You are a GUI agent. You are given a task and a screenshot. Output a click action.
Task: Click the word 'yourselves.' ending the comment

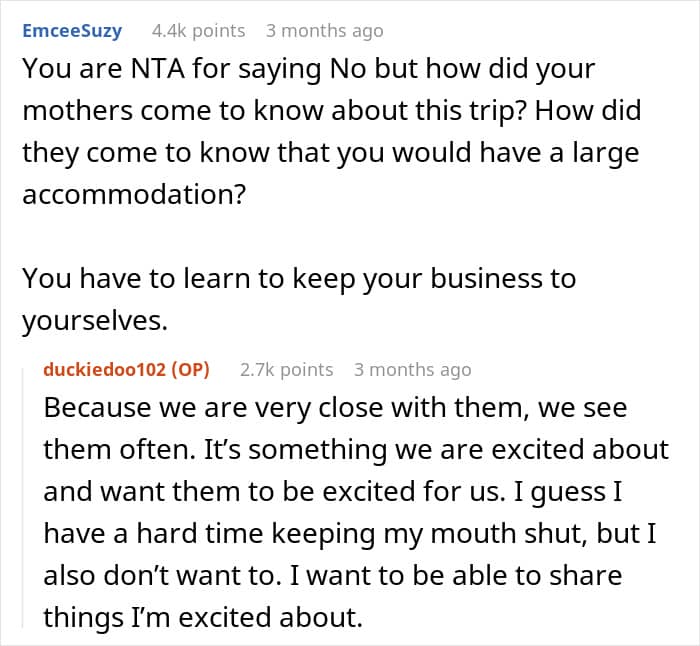click(95, 321)
